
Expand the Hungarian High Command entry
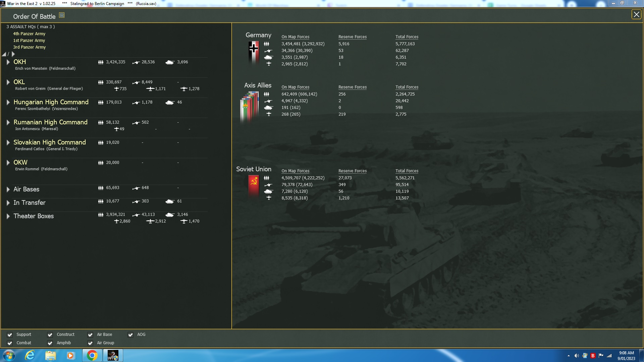[8, 102]
